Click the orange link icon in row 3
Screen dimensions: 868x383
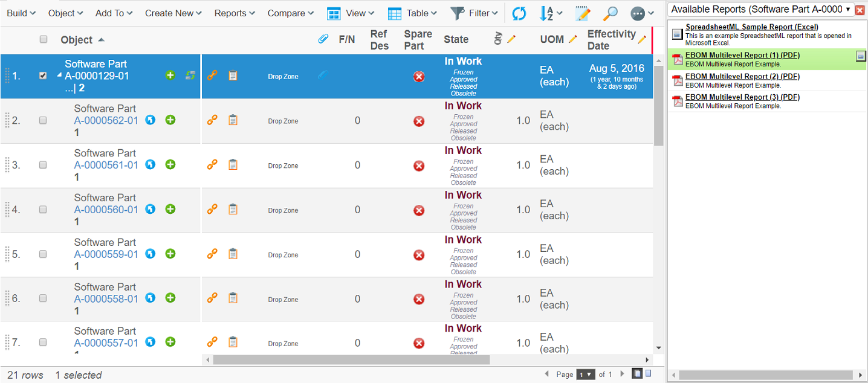(212, 165)
